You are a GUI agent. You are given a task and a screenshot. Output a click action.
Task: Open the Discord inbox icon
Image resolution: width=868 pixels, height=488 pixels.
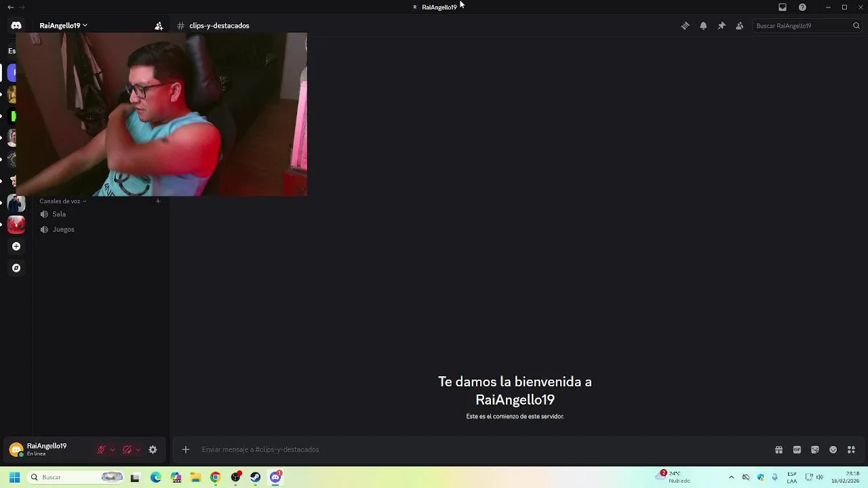(x=783, y=7)
